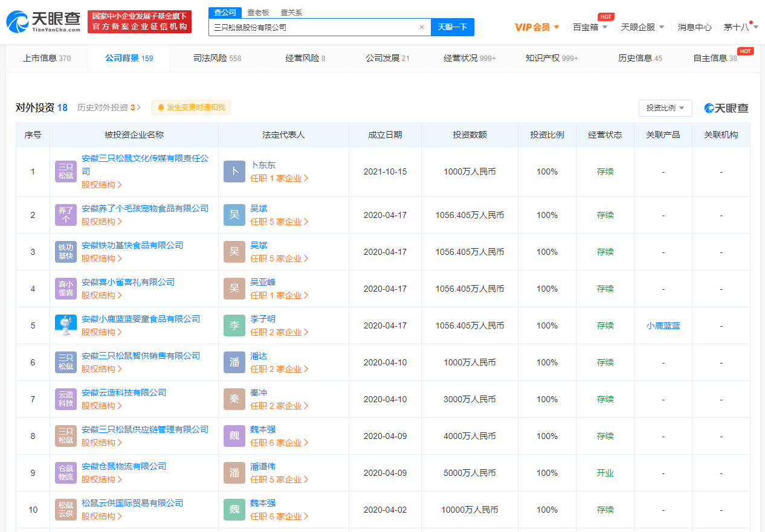This screenshot has width=765, height=532.
Task: Open the 知识产权 tab
Action: [x=552, y=59]
